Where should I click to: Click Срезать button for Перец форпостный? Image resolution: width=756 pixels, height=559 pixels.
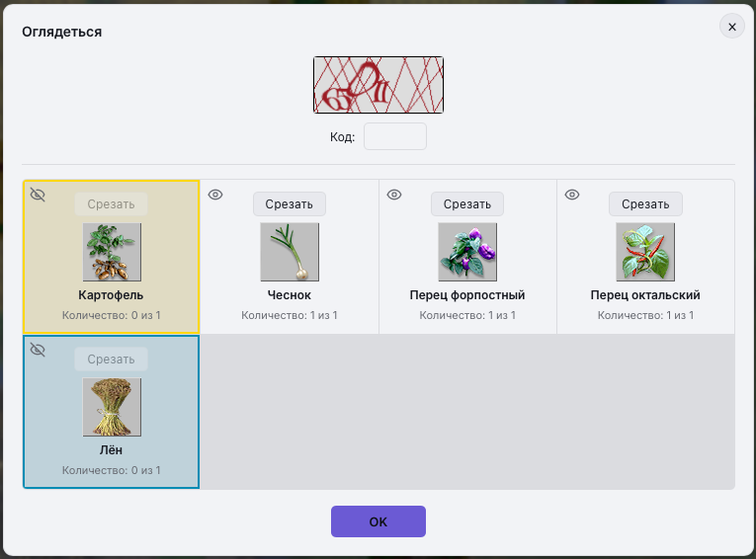(467, 204)
